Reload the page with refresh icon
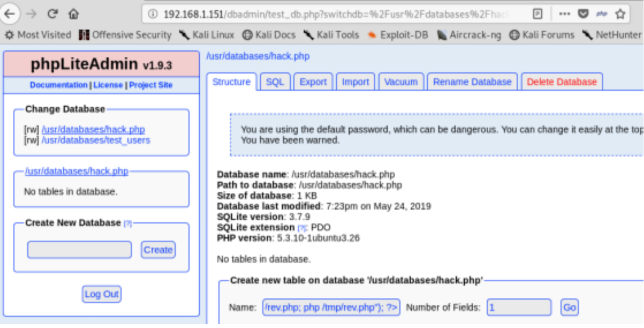 click(x=52, y=14)
